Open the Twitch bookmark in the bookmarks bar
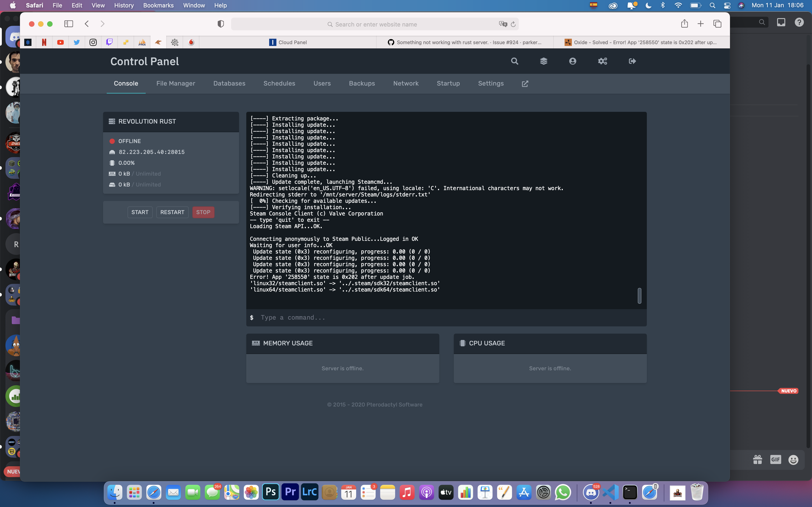 [x=109, y=42]
